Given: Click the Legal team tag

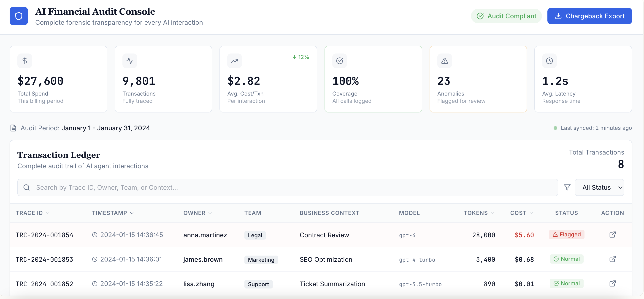Looking at the screenshot, I should [x=255, y=235].
